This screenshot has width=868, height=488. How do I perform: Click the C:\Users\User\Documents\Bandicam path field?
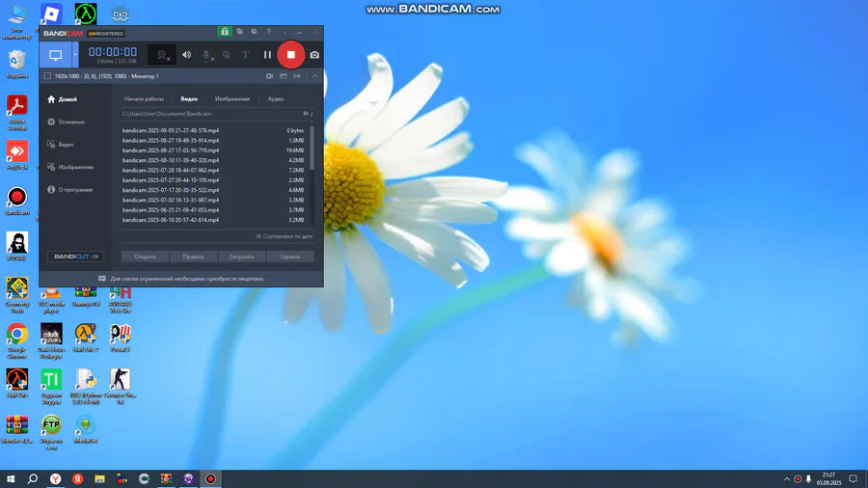coord(210,114)
